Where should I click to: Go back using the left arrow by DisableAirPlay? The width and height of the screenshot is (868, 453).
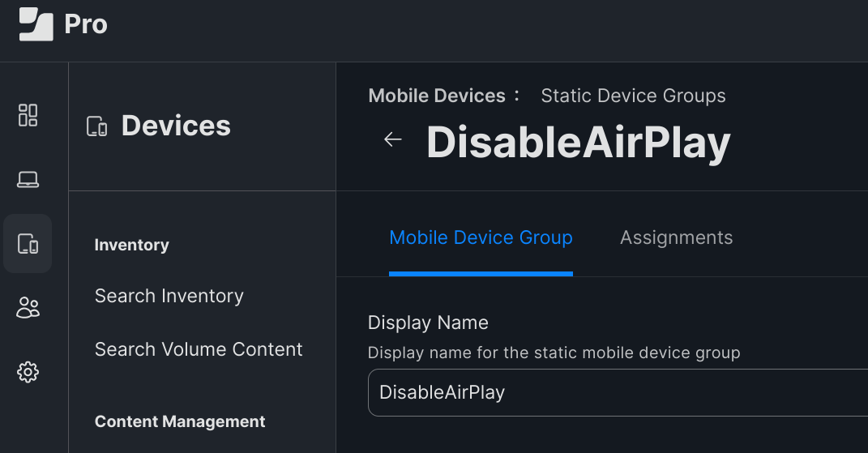pos(392,139)
